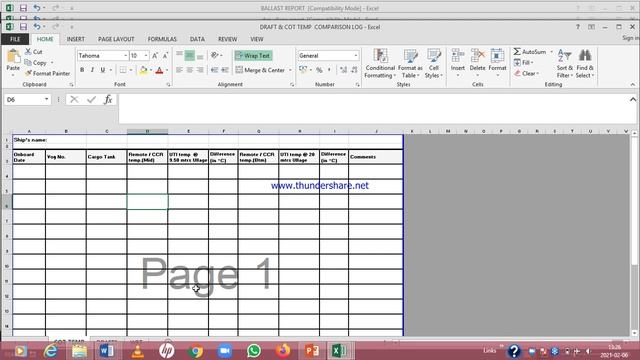
Task: Expand the formula bar chevron
Action: [633, 99]
